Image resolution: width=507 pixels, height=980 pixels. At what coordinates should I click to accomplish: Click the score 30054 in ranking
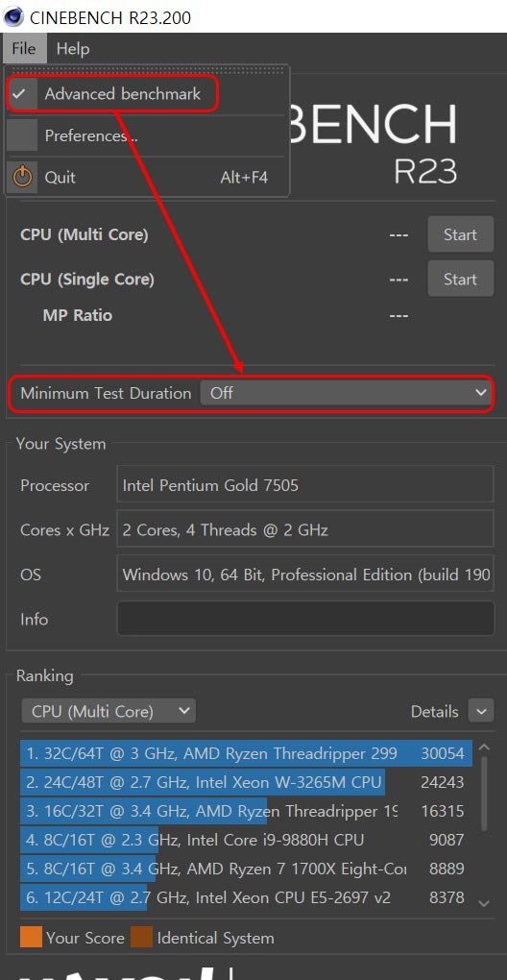443,754
